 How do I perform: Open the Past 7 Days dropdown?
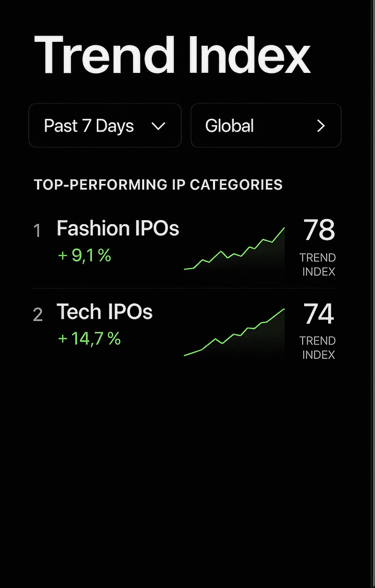(x=105, y=125)
